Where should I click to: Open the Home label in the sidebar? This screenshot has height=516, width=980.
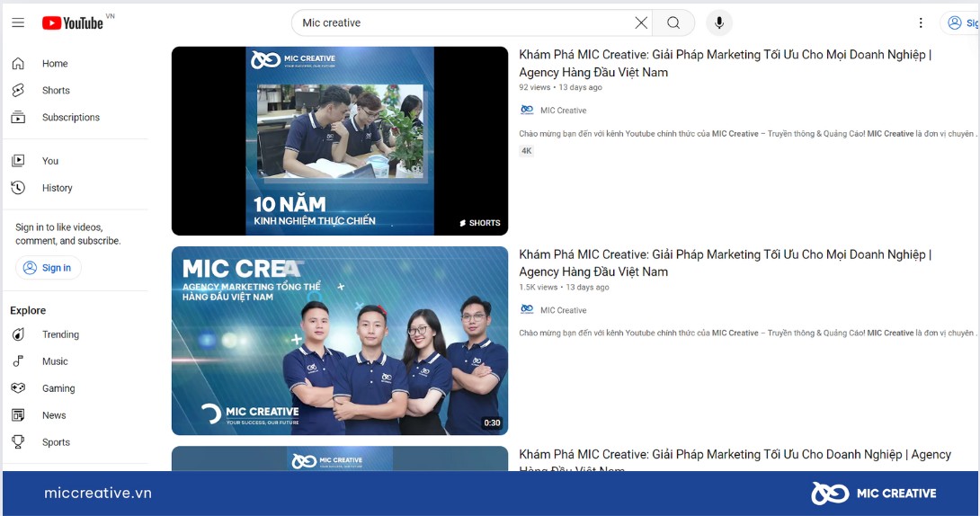(x=55, y=64)
